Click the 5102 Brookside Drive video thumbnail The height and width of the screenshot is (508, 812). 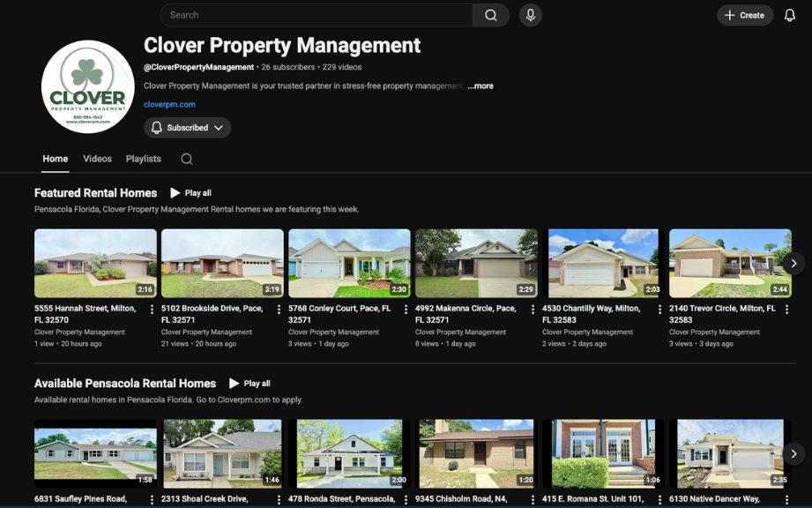pos(222,263)
